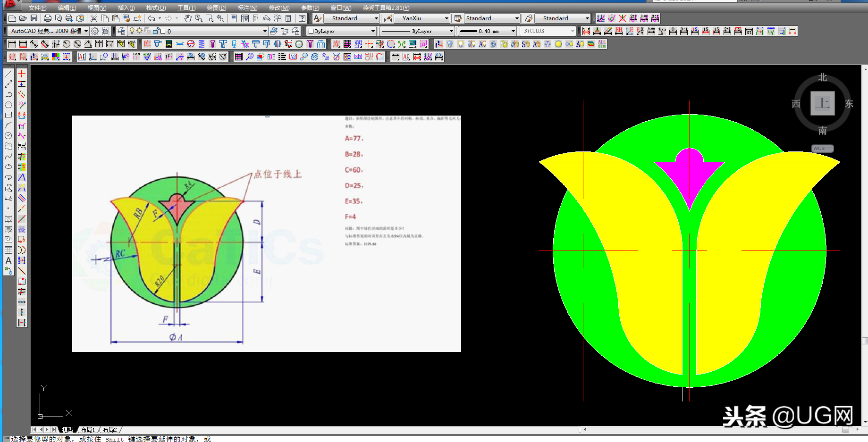
Task: Toggle the layer 0 freeze sun icon
Action: pos(140,31)
